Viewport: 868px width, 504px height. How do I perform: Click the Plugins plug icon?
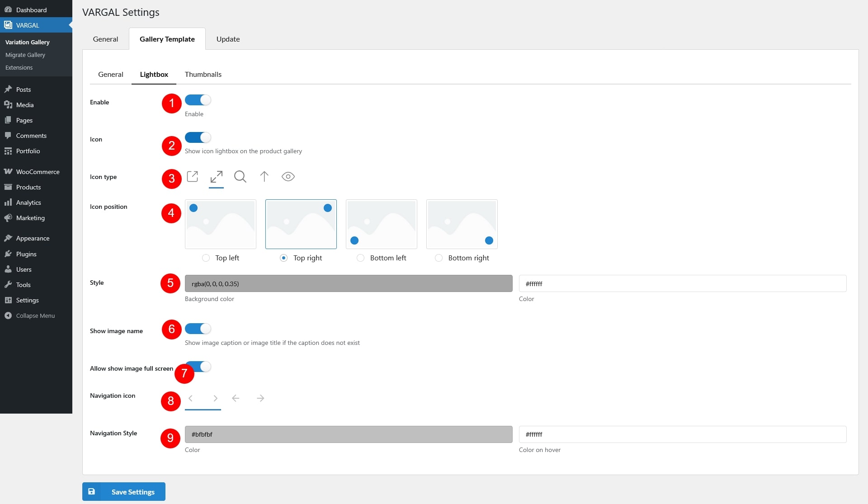point(8,254)
